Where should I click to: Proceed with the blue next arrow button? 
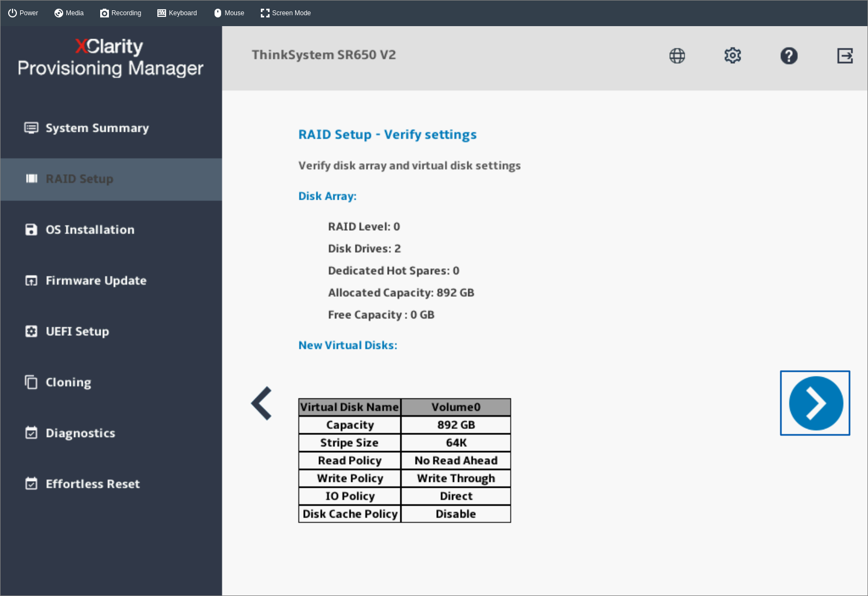coord(815,403)
